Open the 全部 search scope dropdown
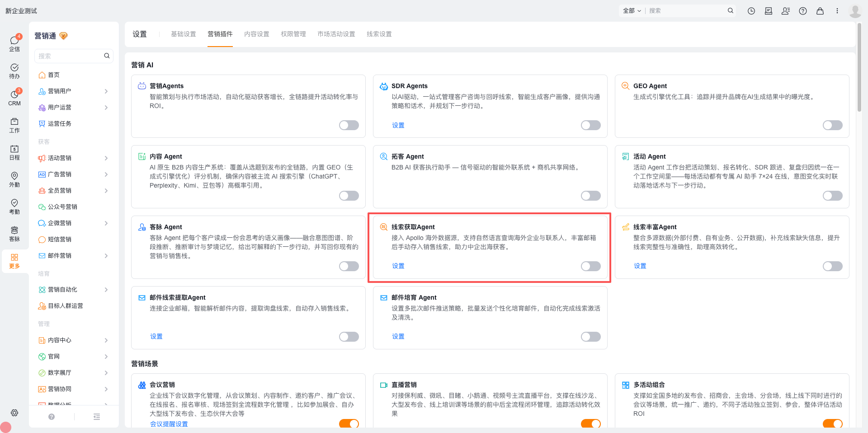868x433 pixels. pos(632,11)
